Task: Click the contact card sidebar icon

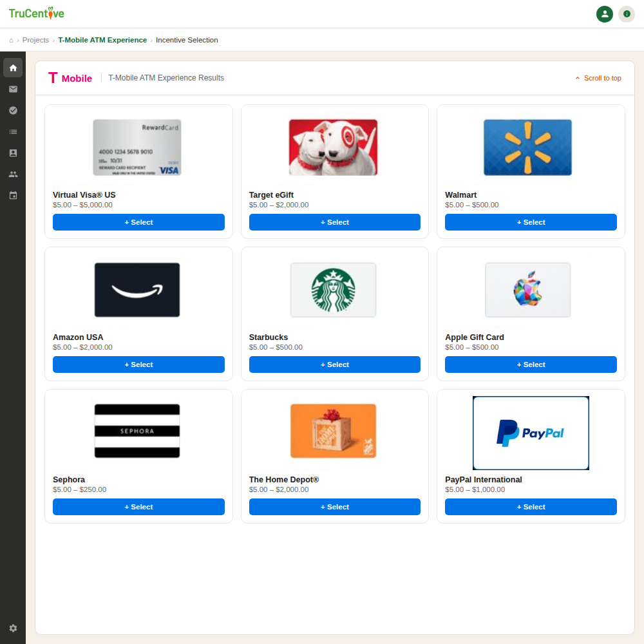Action: click(13, 153)
